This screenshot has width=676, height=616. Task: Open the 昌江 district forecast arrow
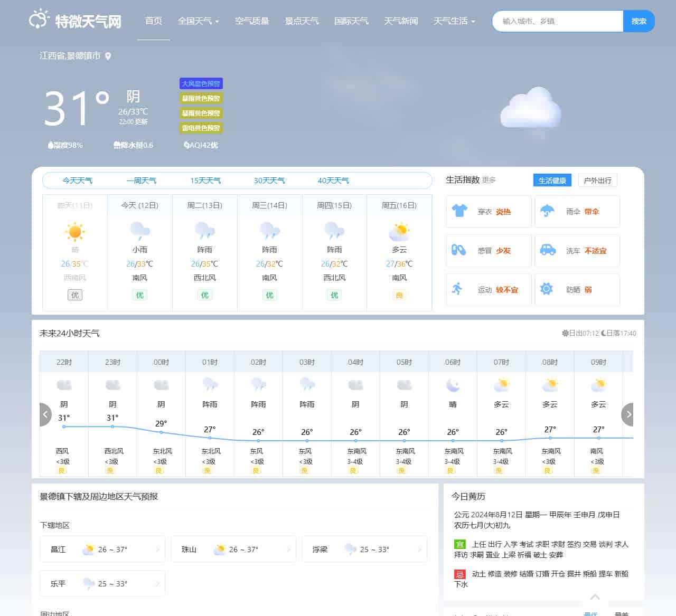pyautogui.click(x=157, y=549)
